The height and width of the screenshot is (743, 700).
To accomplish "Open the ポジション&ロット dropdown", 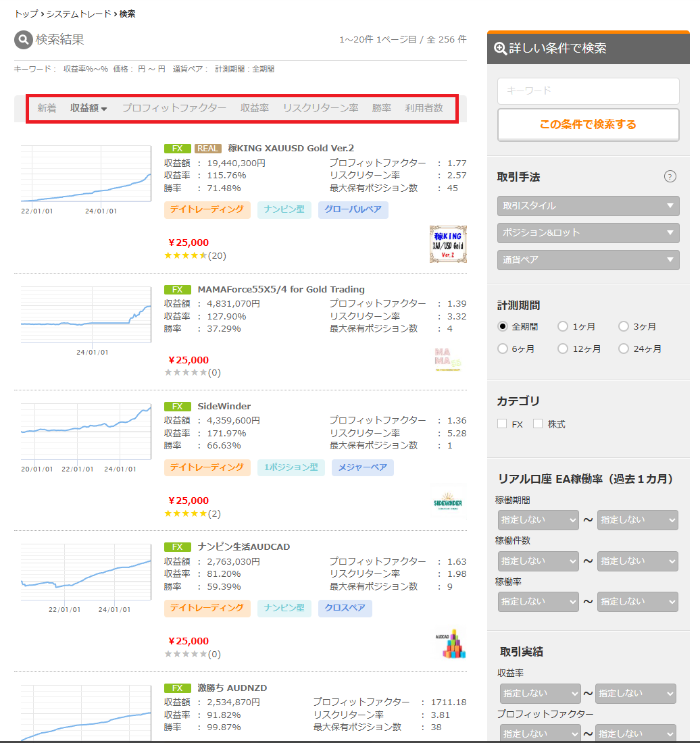I will tap(588, 233).
